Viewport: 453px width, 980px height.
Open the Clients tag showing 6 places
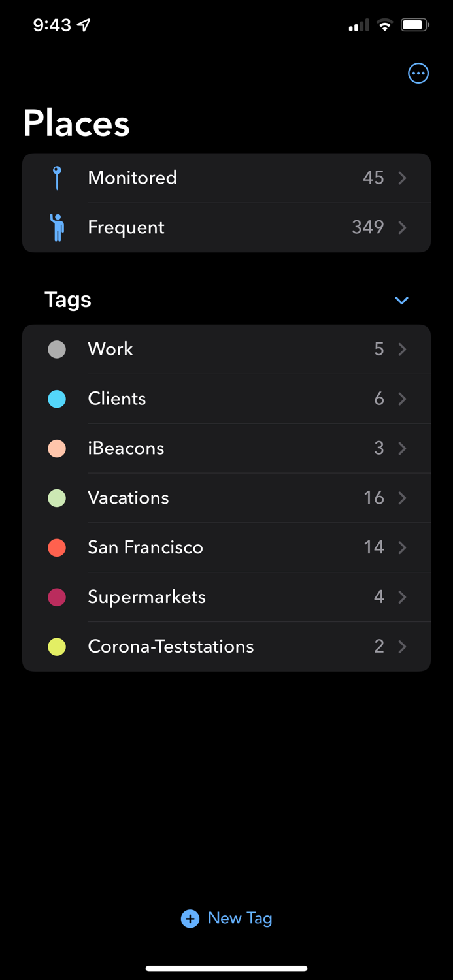(226, 399)
